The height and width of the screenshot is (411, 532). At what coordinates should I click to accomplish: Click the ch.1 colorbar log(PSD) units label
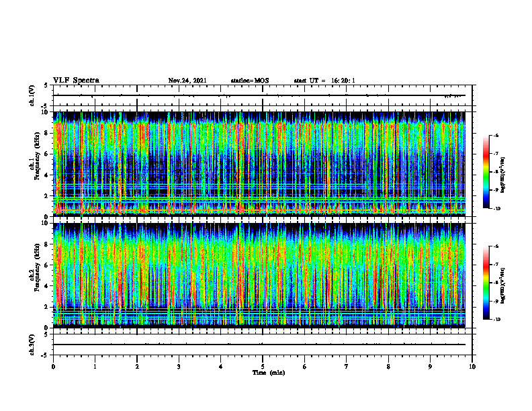coord(503,175)
